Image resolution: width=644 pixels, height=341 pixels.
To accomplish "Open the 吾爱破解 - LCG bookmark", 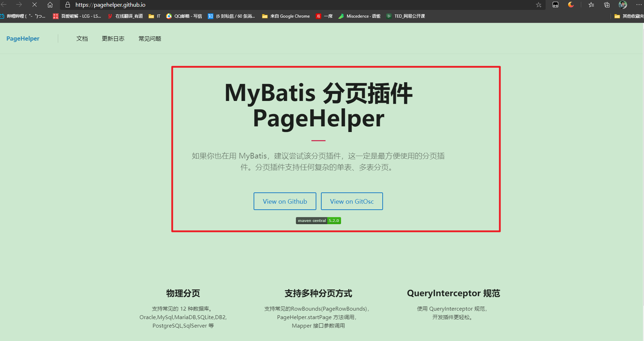I will [x=77, y=16].
